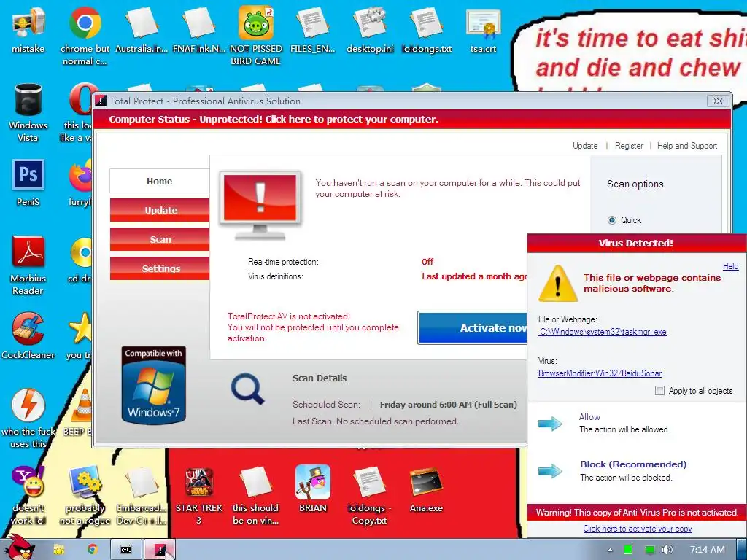Open 'chrome but normal c...' desktop icon
Image resolution: width=747 pixels, height=560 pixels.
pyautogui.click(x=85, y=36)
